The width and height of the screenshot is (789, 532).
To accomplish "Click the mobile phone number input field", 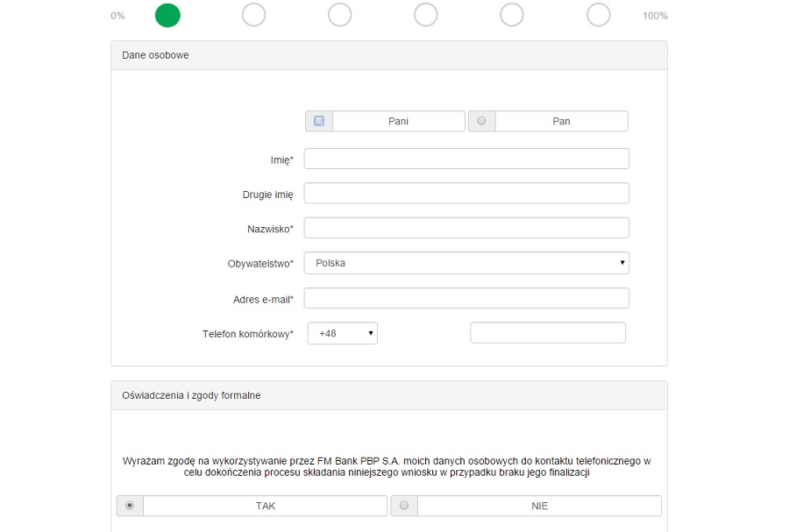I will (548, 333).
